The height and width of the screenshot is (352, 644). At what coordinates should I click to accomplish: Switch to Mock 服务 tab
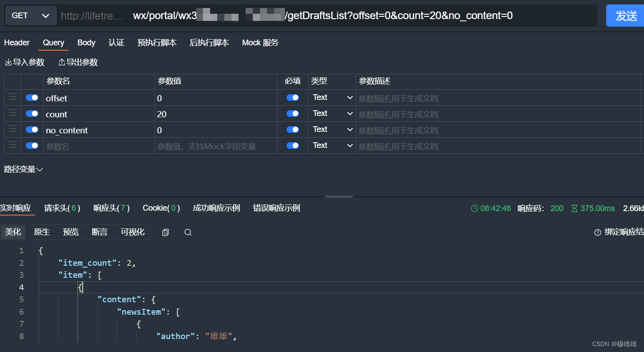(x=260, y=43)
